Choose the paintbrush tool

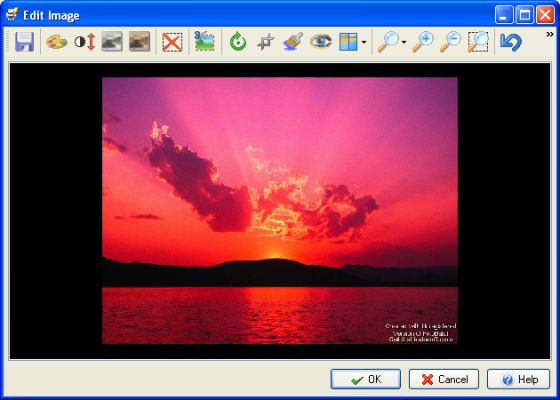[x=293, y=41]
